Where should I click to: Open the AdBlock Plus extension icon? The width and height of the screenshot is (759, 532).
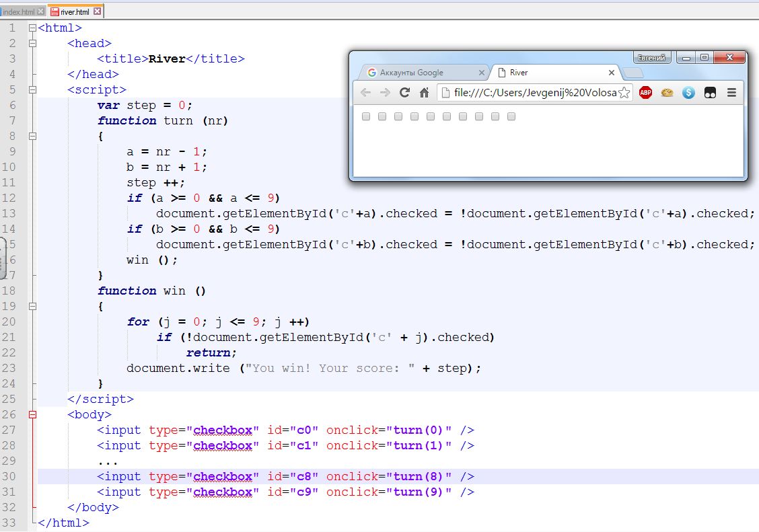click(645, 92)
